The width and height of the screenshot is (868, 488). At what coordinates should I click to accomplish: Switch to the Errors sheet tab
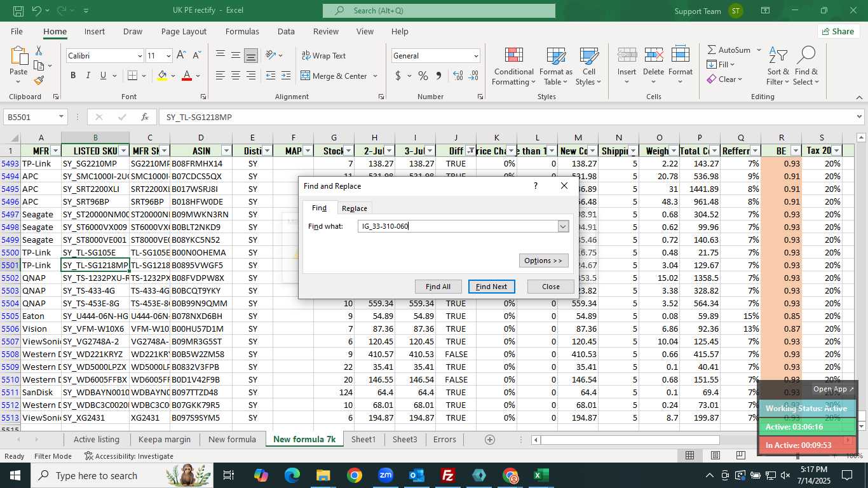click(x=445, y=439)
